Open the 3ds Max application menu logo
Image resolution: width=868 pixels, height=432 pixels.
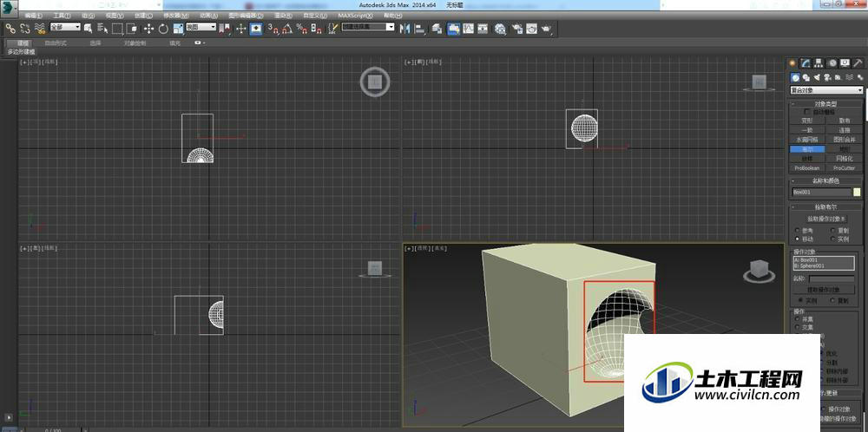pyautogui.click(x=9, y=10)
